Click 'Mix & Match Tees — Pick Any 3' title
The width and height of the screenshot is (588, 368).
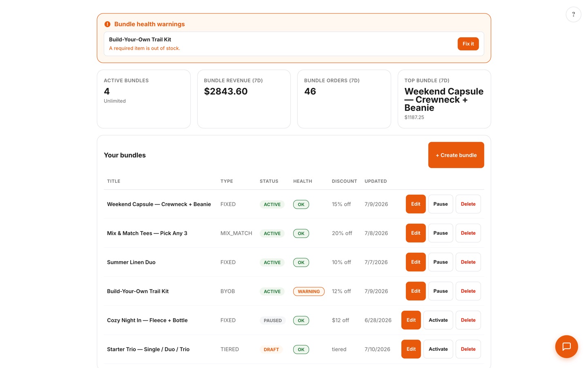coord(147,233)
